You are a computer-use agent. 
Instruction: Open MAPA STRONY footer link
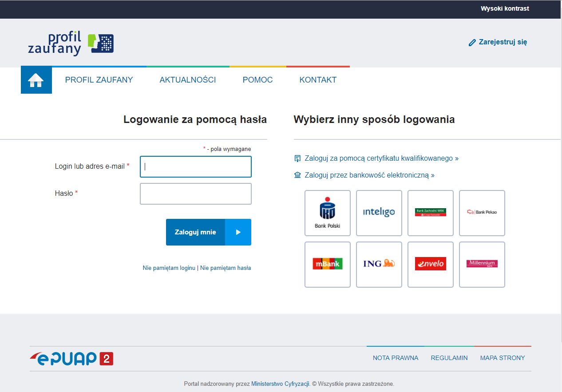click(x=503, y=358)
